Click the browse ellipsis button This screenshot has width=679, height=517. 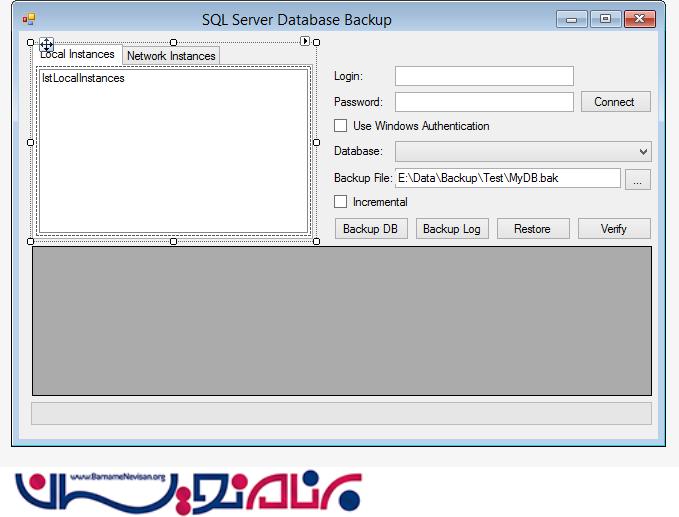point(638,179)
